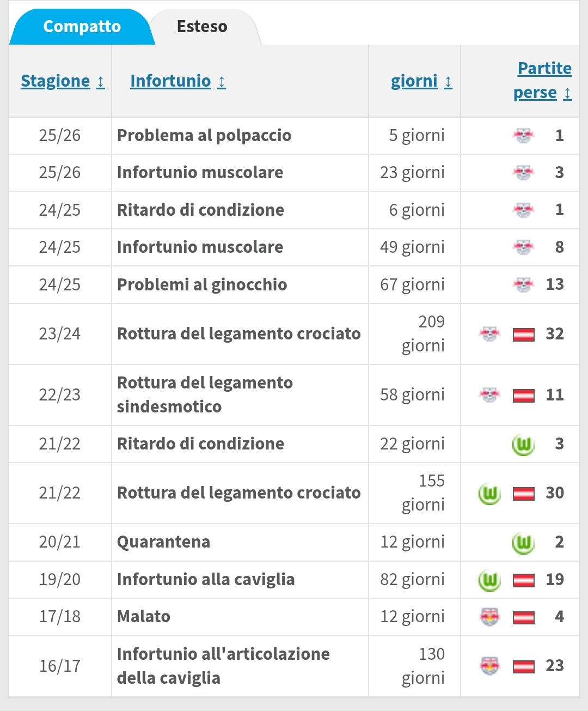Image resolution: width=588 pixels, height=711 pixels.
Task: Click Rottura del legamento sindesmotico text
Action: click(x=205, y=394)
